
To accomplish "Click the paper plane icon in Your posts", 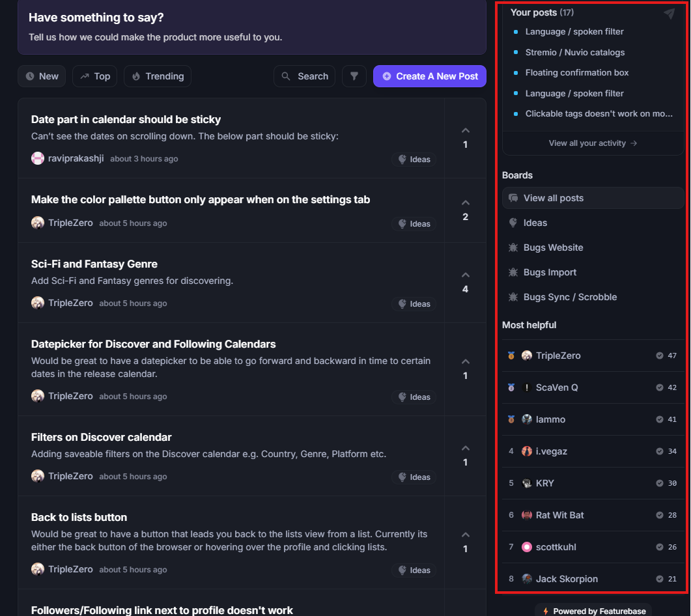I will (669, 13).
